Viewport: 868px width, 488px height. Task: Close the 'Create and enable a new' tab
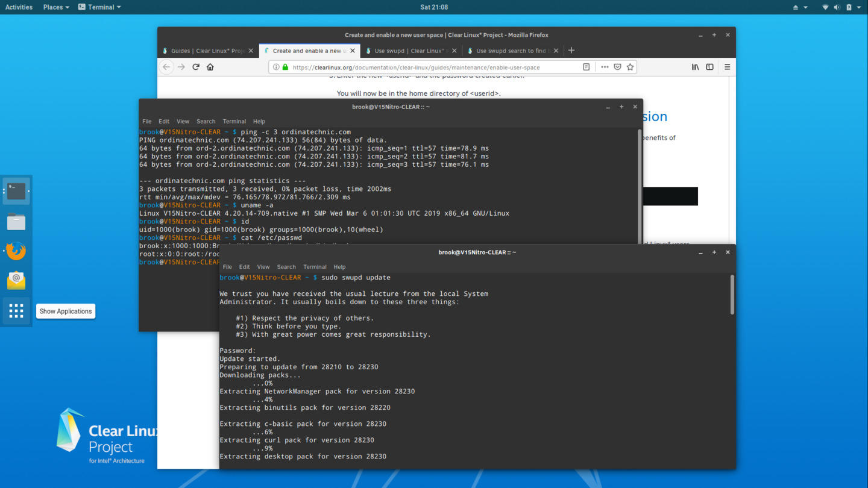(353, 51)
